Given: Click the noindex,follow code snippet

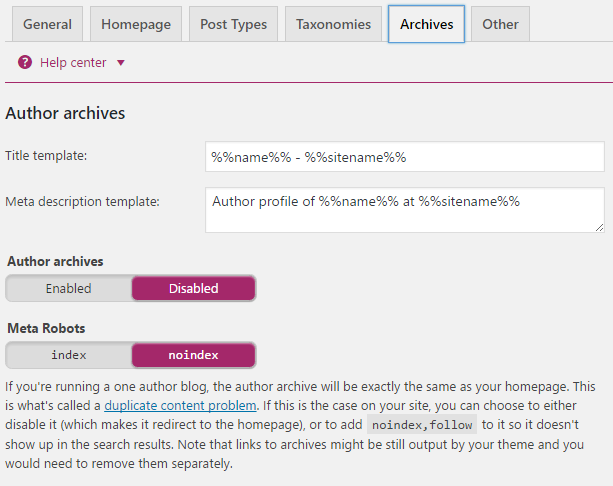Looking at the screenshot, I should tap(422, 425).
